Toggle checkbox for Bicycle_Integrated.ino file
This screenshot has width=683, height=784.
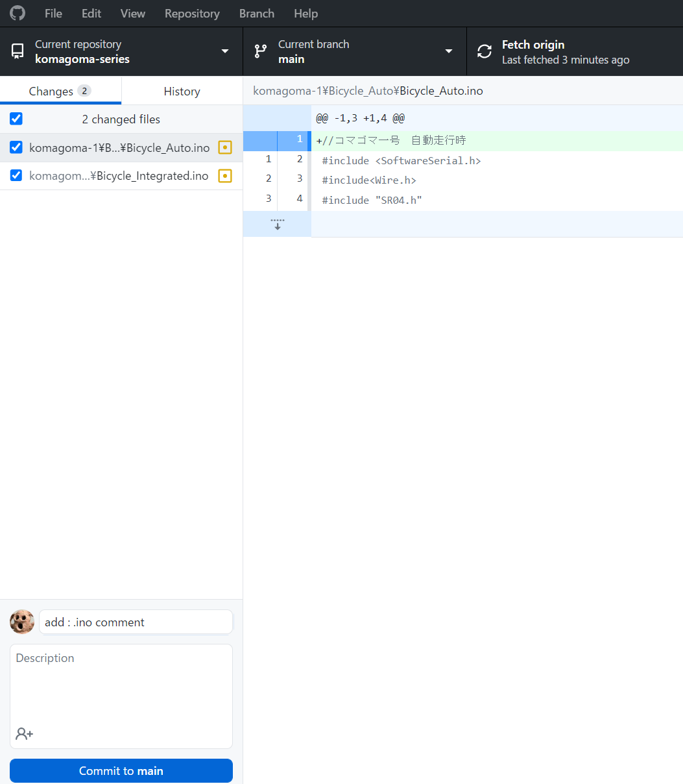click(16, 175)
